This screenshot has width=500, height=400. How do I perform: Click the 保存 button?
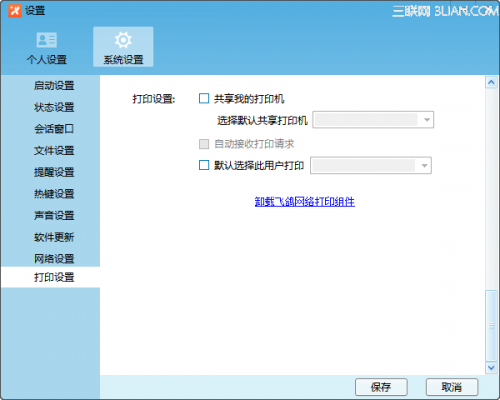381,387
